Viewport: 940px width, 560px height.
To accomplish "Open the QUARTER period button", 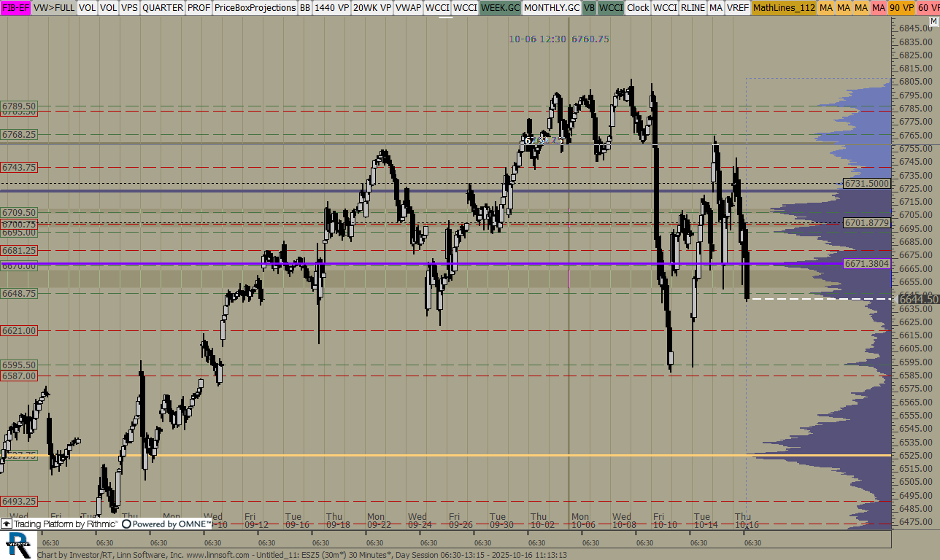I will [x=162, y=7].
